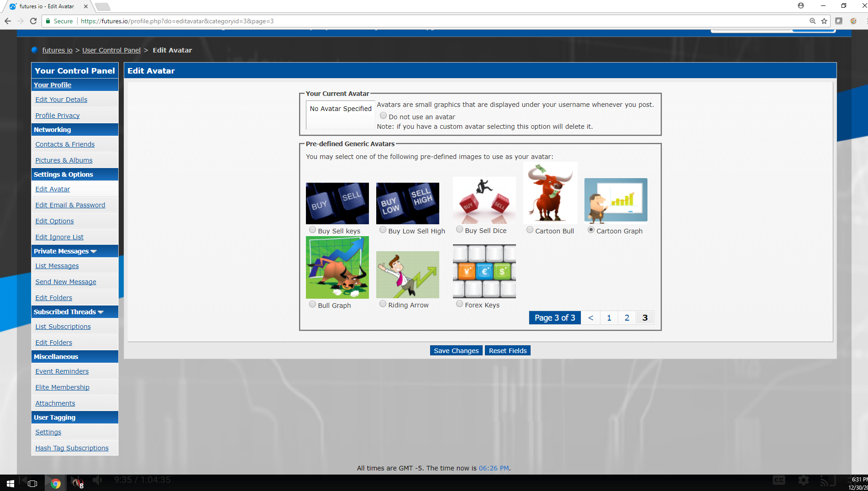Open the zoom magnifier in address bar

[x=813, y=21]
